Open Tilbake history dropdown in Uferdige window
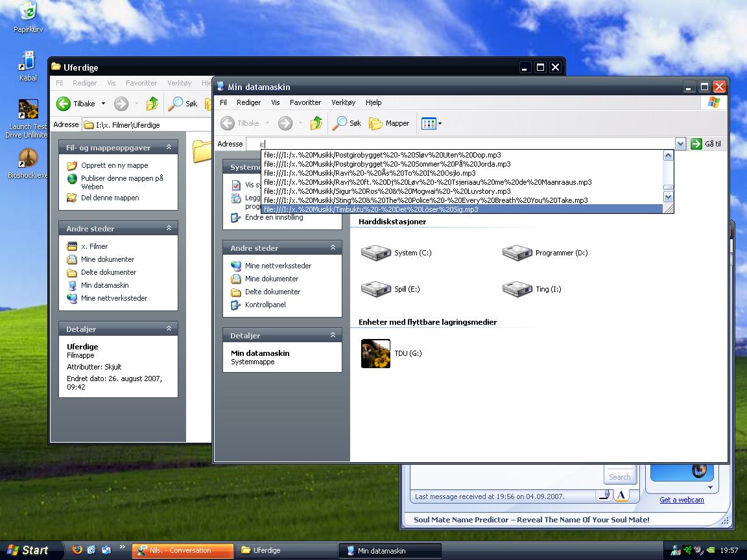 (x=103, y=103)
